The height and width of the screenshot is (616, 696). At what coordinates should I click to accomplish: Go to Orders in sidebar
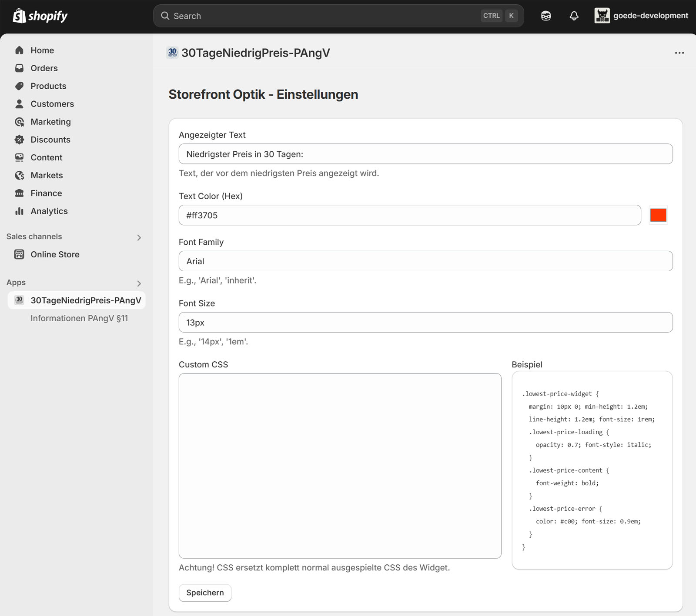pos(44,68)
